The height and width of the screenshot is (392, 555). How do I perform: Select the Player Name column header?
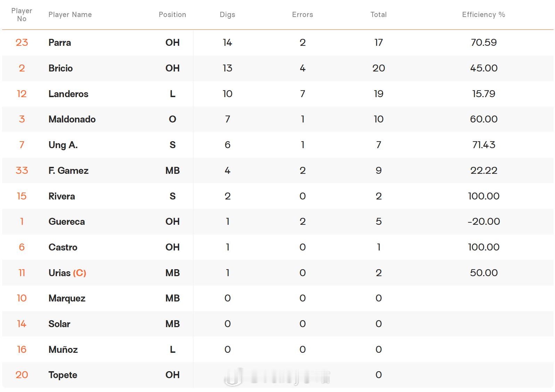tap(70, 15)
